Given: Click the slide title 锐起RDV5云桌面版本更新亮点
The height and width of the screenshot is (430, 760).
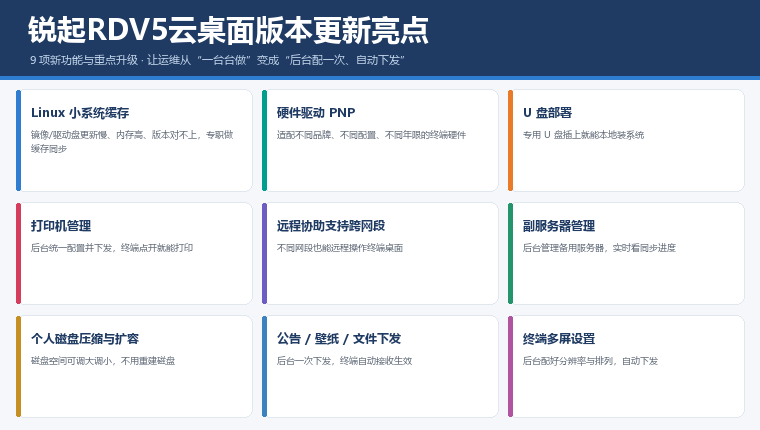Looking at the screenshot, I should [x=228, y=30].
